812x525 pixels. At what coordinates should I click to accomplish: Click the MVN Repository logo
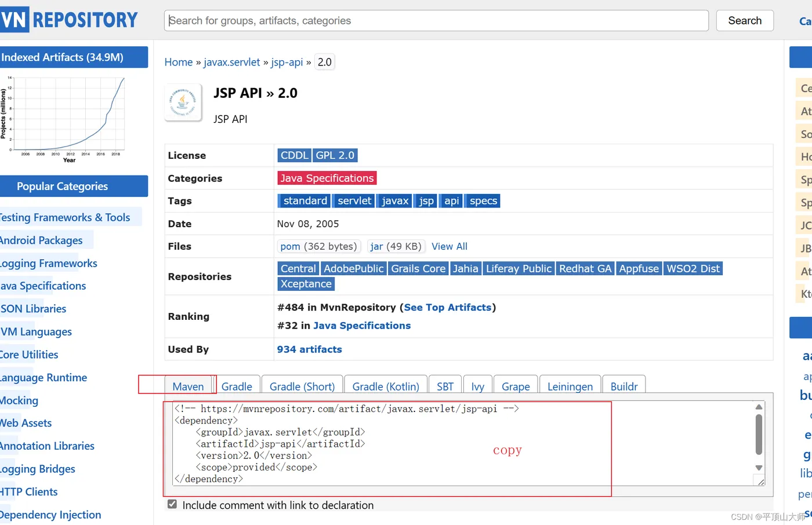[x=69, y=20]
